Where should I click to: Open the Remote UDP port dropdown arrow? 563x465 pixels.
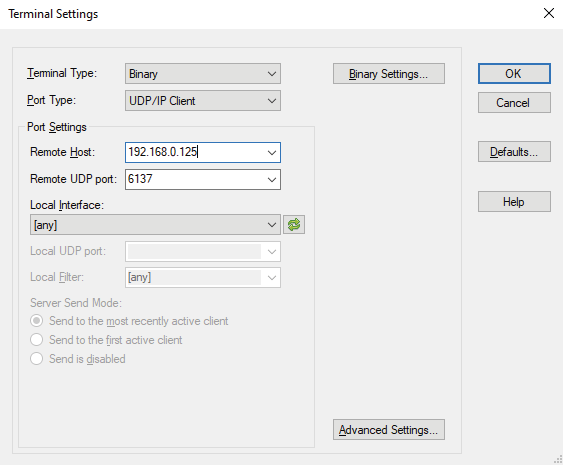point(271,180)
